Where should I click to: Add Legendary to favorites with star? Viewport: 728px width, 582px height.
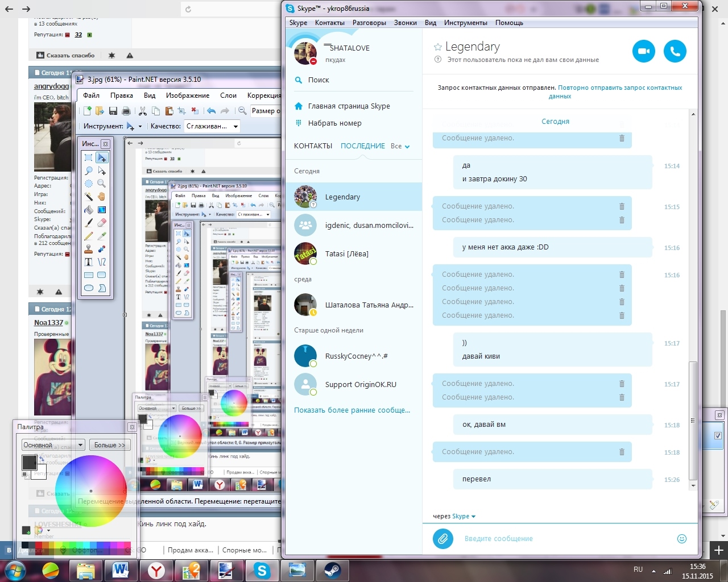pos(438,47)
